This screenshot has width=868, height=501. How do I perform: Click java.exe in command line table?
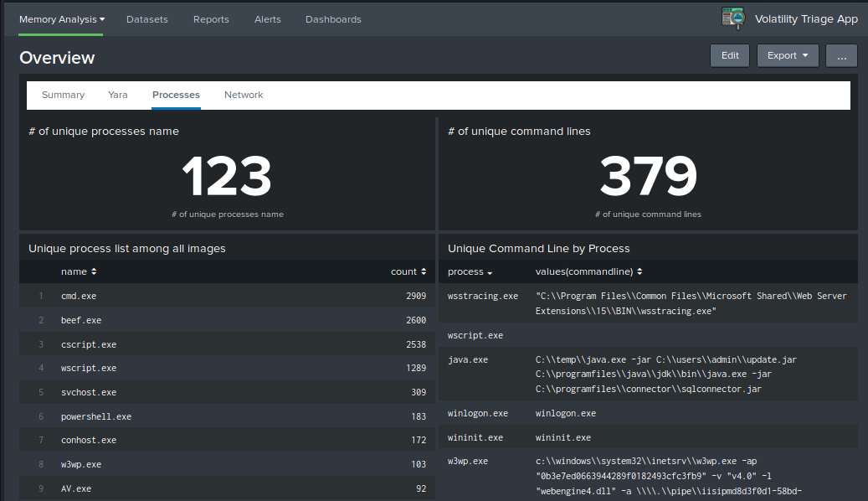[468, 359]
